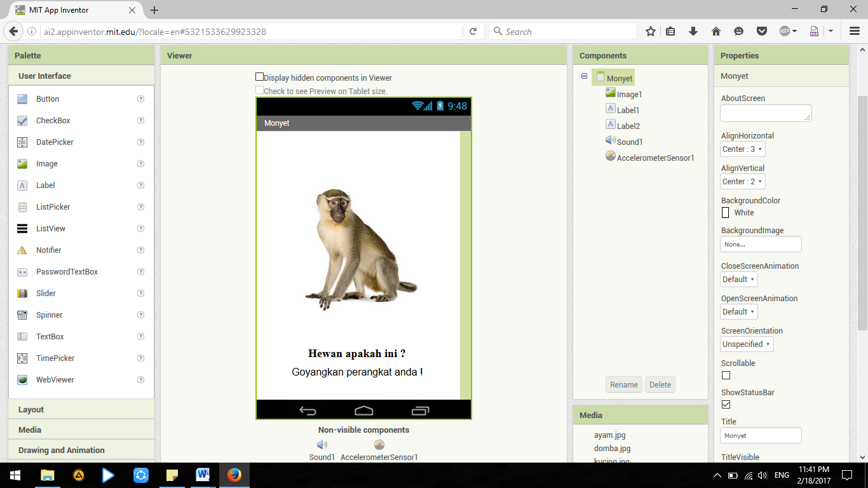This screenshot has width=868, height=488.
Task: Open help for the Button component
Action: (141, 99)
